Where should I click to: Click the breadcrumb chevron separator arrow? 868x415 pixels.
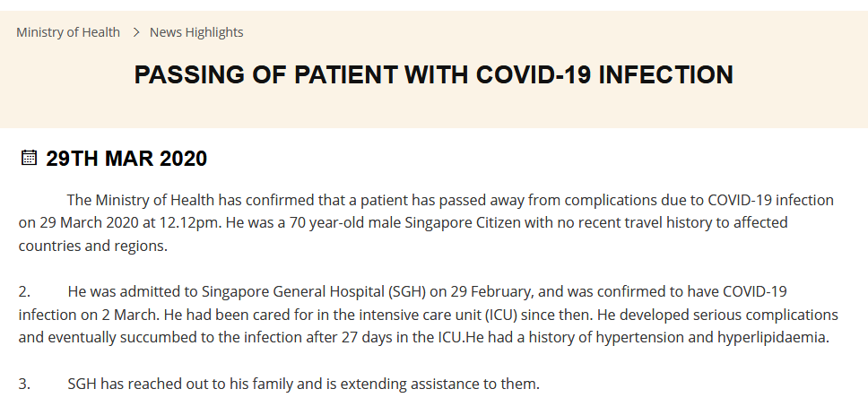[x=136, y=32]
